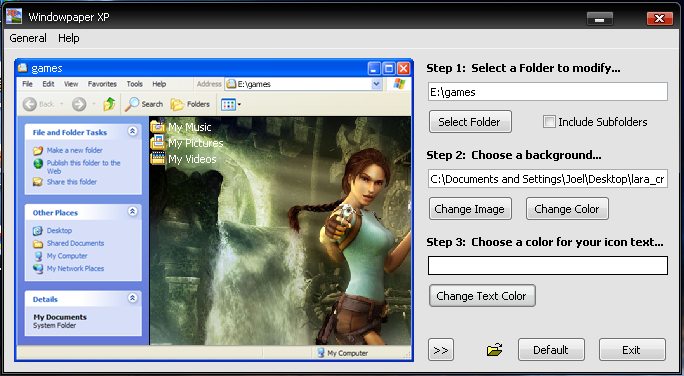The height and width of the screenshot is (376, 684).
Task: Click the Share this folder link
Action: click(72, 181)
